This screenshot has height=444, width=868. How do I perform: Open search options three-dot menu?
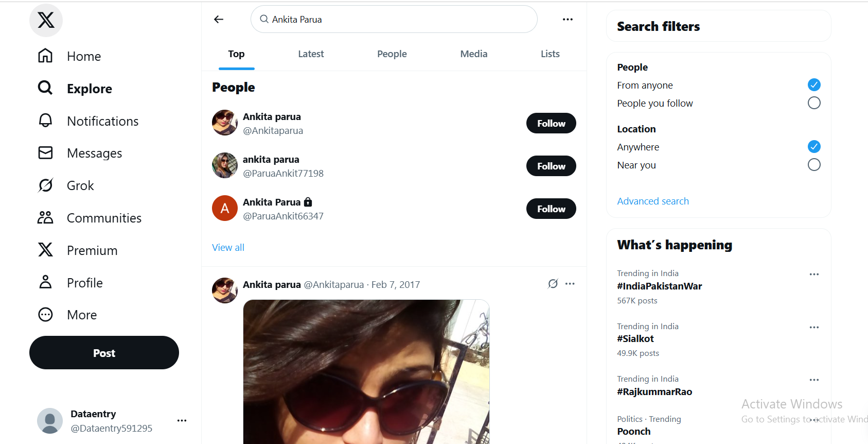[x=568, y=20]
